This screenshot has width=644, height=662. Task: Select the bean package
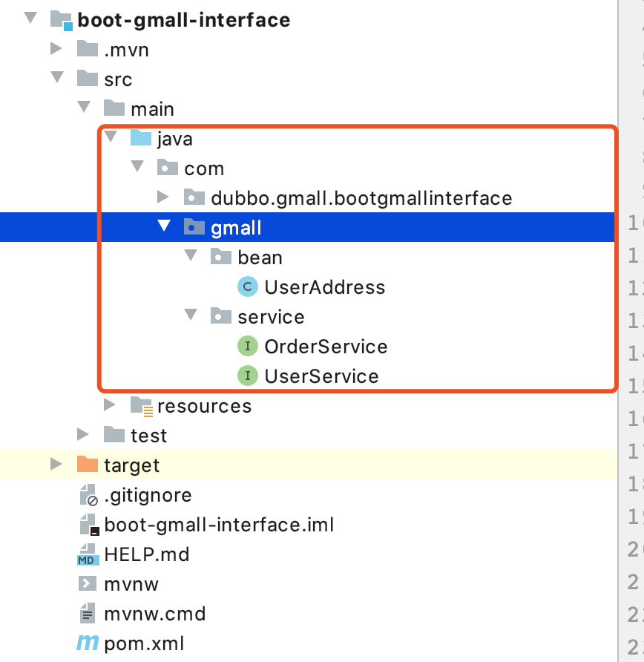260,258
